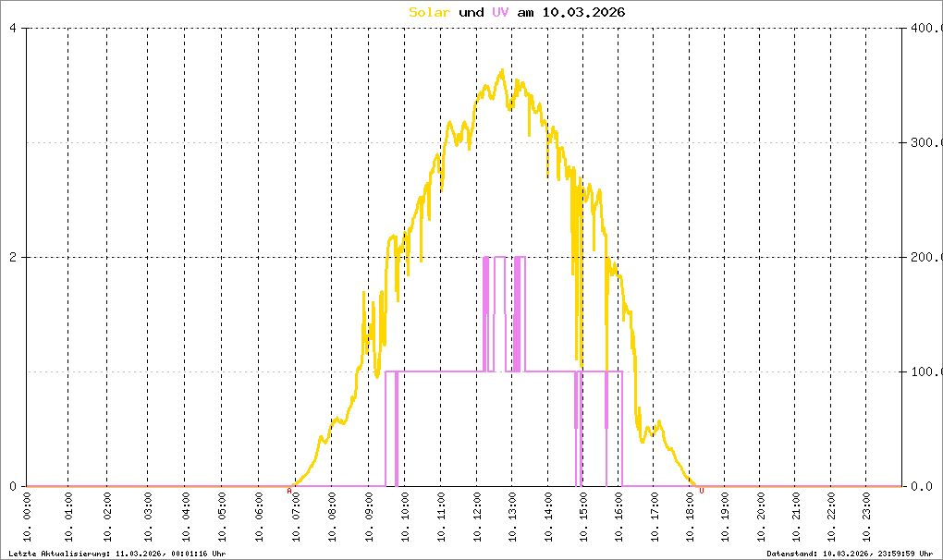
Task: Click left axis value 2
Action: point(13,257)
